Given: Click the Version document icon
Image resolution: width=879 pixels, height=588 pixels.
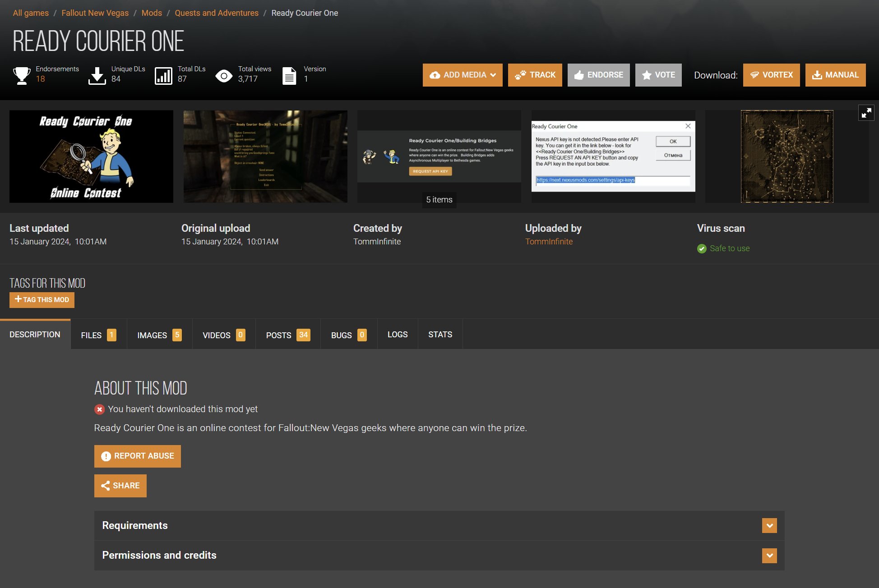Looking at the screenshot, I should click(x=289, y=76).
